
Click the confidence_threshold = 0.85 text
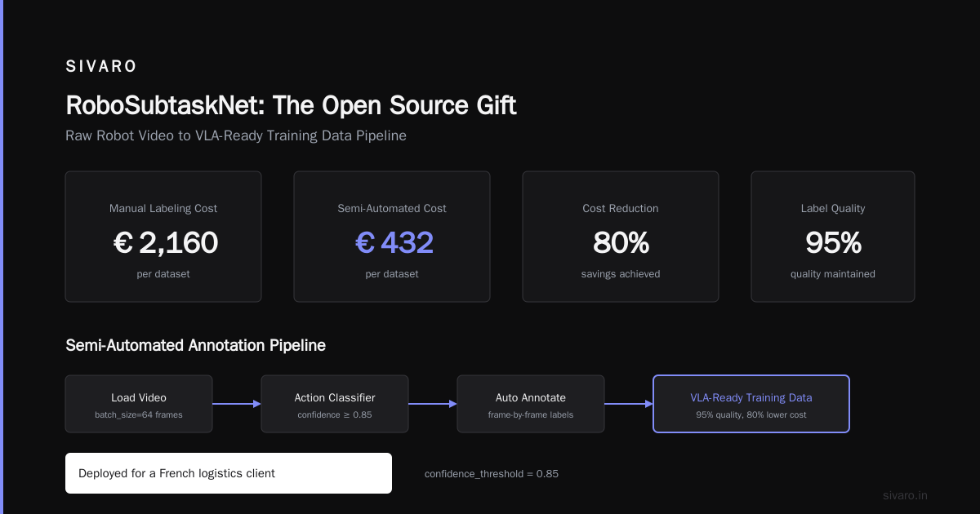pyautogui.click(x=492, y=473)
